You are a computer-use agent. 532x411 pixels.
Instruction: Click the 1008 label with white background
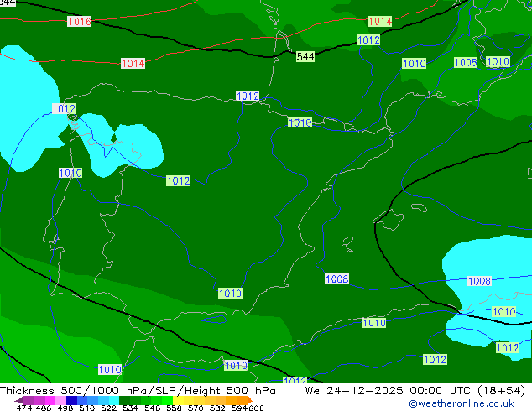coord(336,278)
